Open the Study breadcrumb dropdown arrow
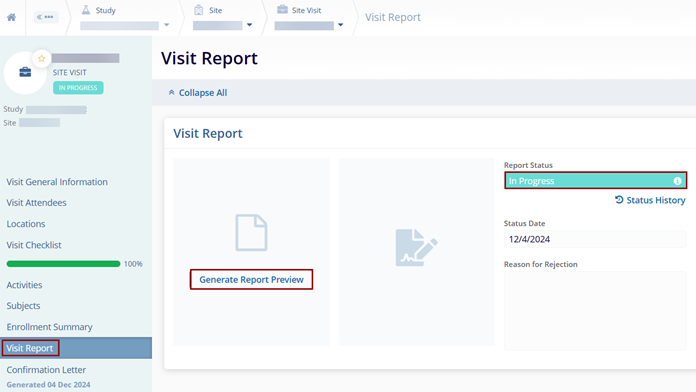This screenshot has height=392, width=696. [166, 25]
